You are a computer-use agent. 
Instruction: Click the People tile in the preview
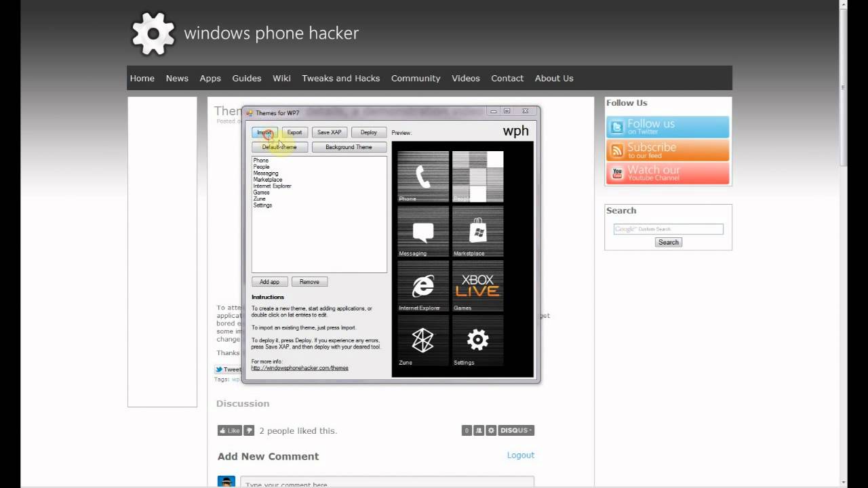tap(478, 177)
